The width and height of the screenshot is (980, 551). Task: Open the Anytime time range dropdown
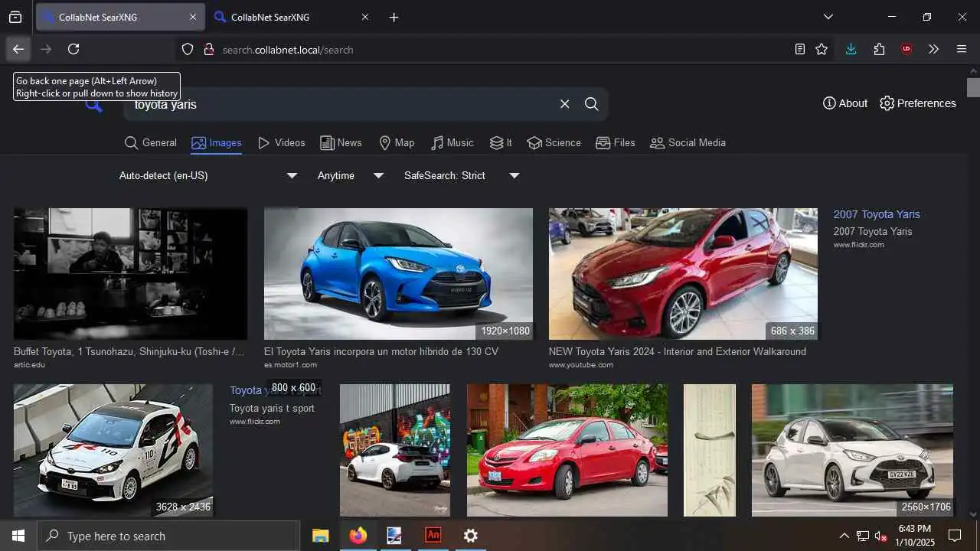click(x=350, y=175)
